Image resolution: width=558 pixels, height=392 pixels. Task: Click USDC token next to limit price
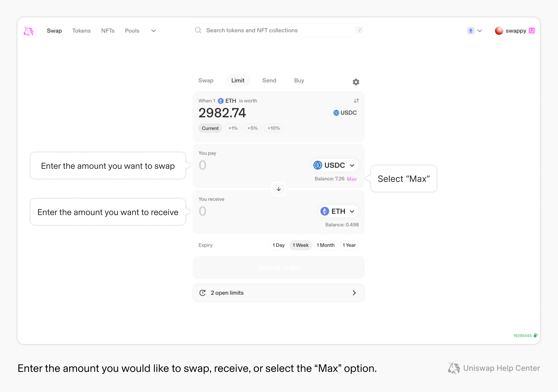pyautogui.click(x=345, y=113)
